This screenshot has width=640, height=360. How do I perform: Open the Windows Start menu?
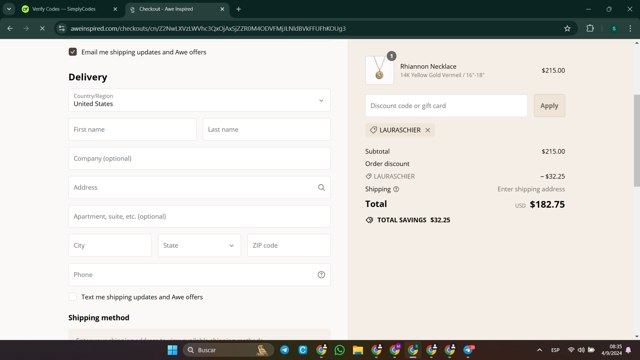173,350
